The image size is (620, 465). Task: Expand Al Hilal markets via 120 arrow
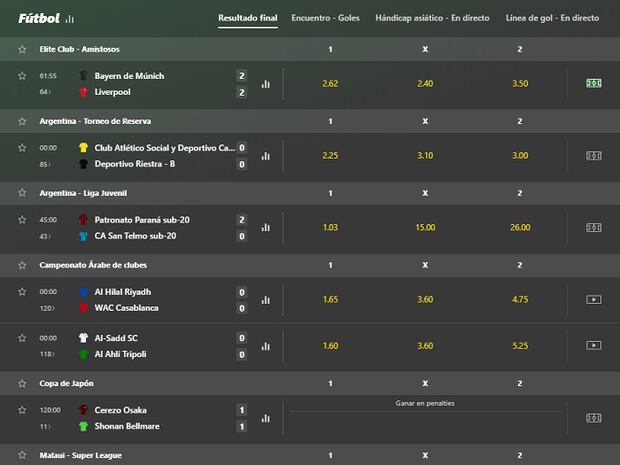click(x=46, y=308)
